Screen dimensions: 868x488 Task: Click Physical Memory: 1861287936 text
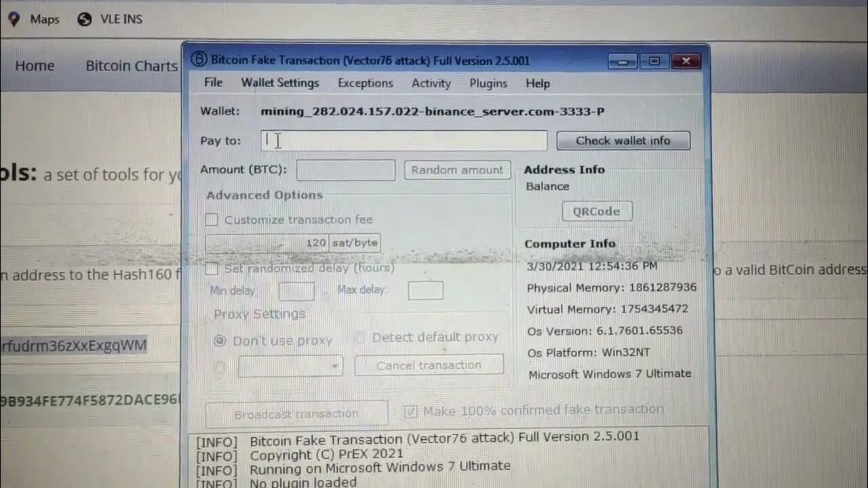612,287
